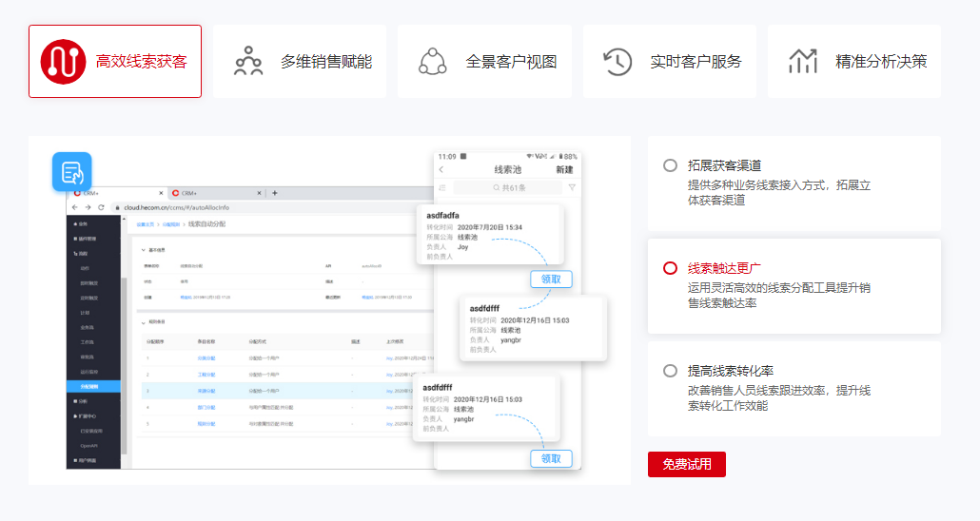Click the funnel filter icon in phone
Viewport: 980px width, 521px height.
coord(572,187)
